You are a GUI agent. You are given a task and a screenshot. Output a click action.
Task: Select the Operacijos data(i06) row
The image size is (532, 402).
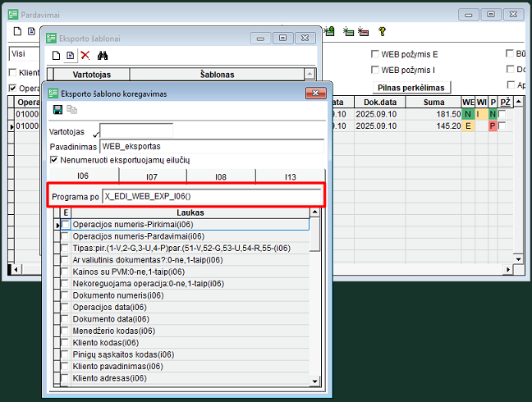coord(190,307)
